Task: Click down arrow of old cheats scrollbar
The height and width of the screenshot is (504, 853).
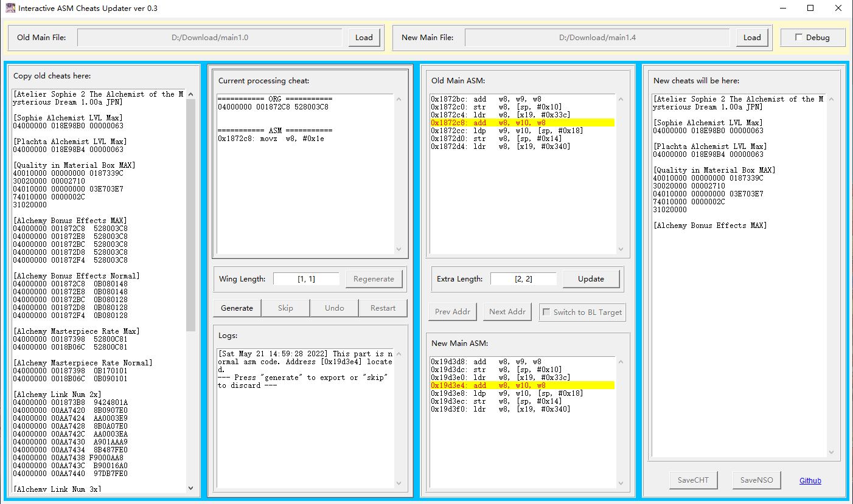Action: pos(190,488)
